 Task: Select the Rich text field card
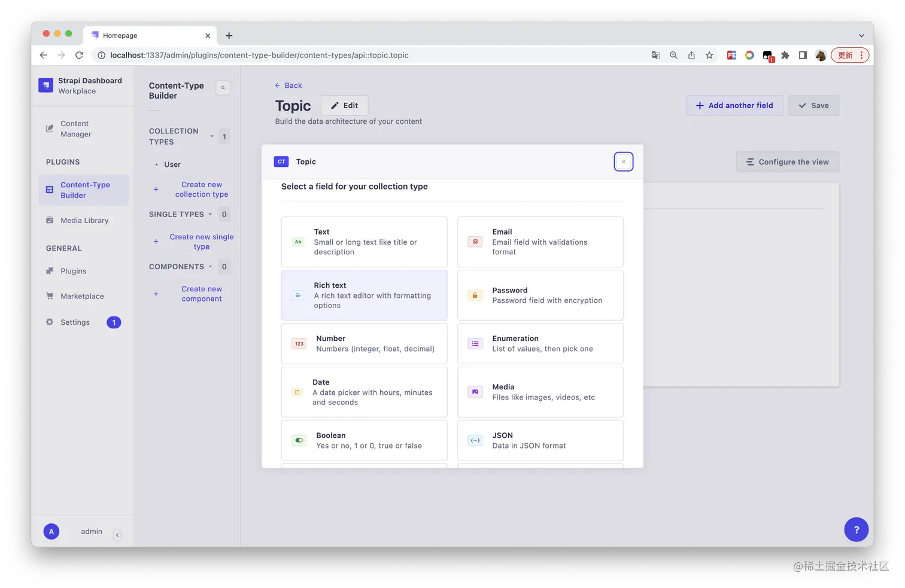coord(364,295)
